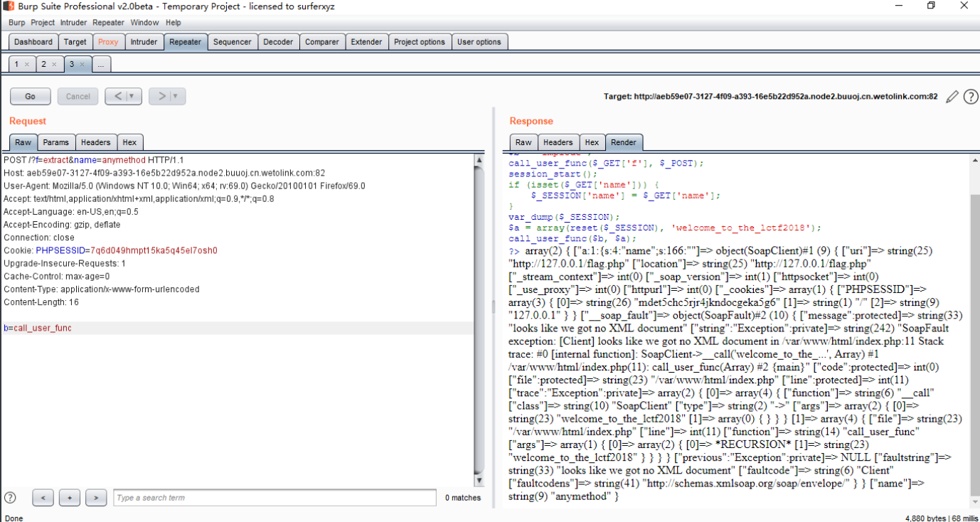Viewport: 980px width, 522px height.
Task: Select repeater tab 3
Action: coord(71,64)
